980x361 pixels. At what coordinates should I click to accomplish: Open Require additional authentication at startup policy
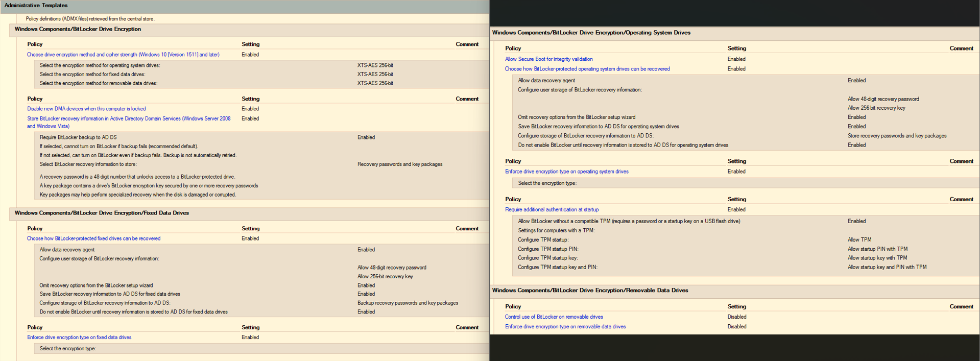552,210
